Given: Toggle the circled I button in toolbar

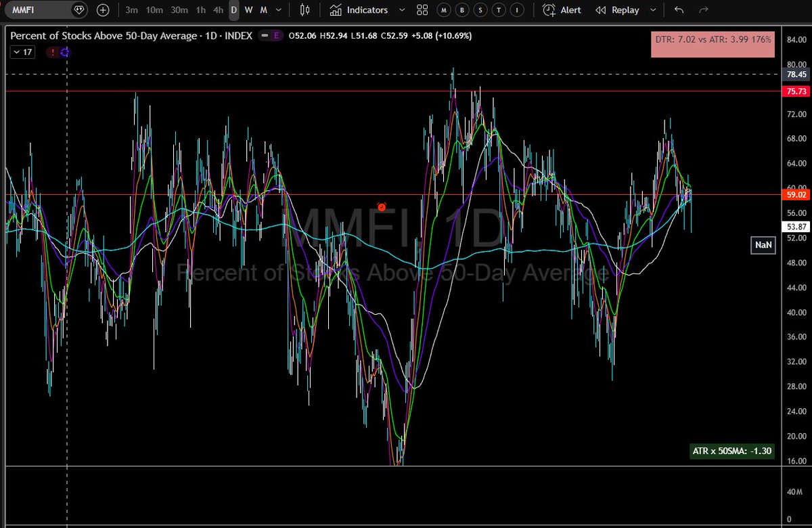Looking at the screenshot, I should click(518, 10).
